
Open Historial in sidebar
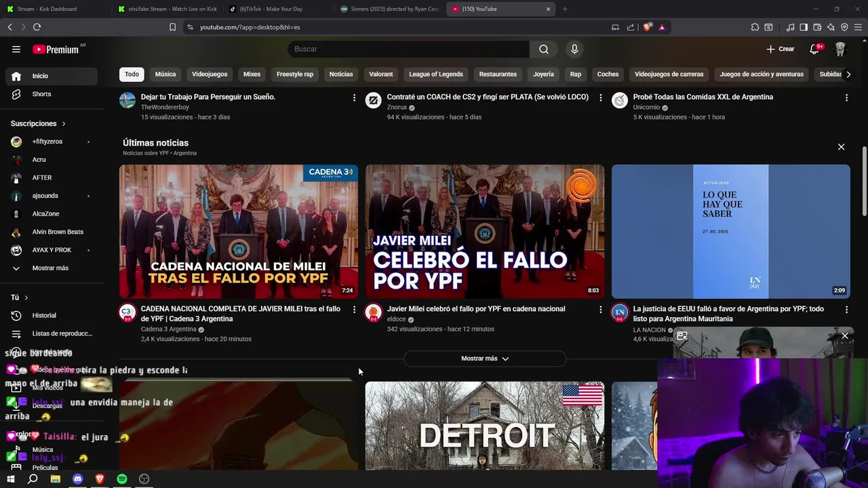click(52, 315)
